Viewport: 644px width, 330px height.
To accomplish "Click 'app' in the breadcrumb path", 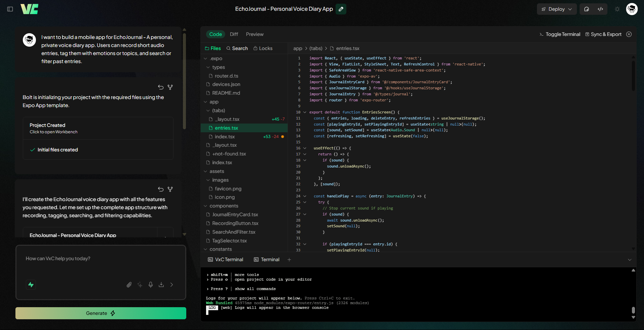I will coord(298,48).
